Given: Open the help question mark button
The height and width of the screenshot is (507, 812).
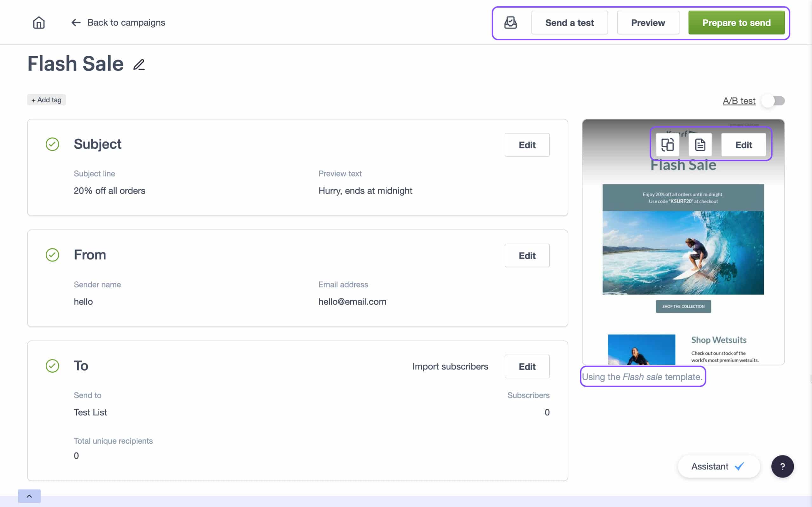Looking at the screenshot, I should tap(782, 466).
